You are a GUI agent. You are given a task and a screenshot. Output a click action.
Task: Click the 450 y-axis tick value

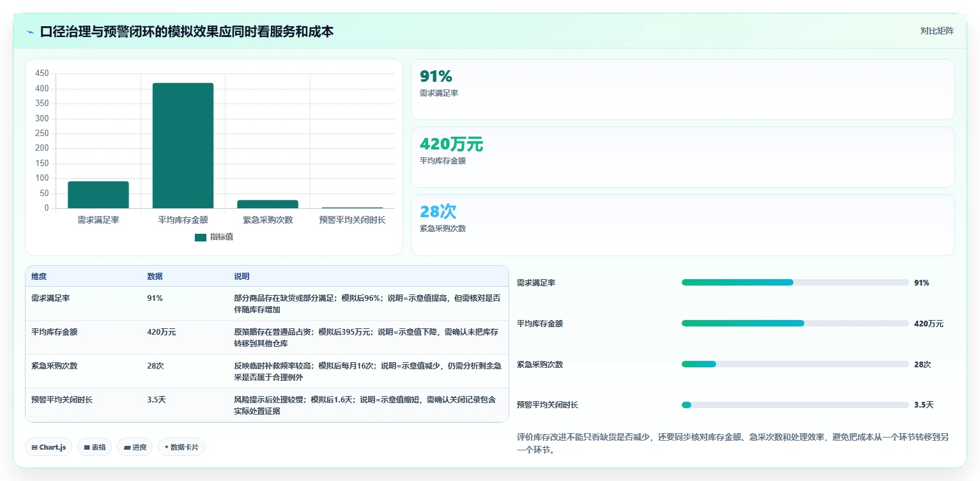42,73
